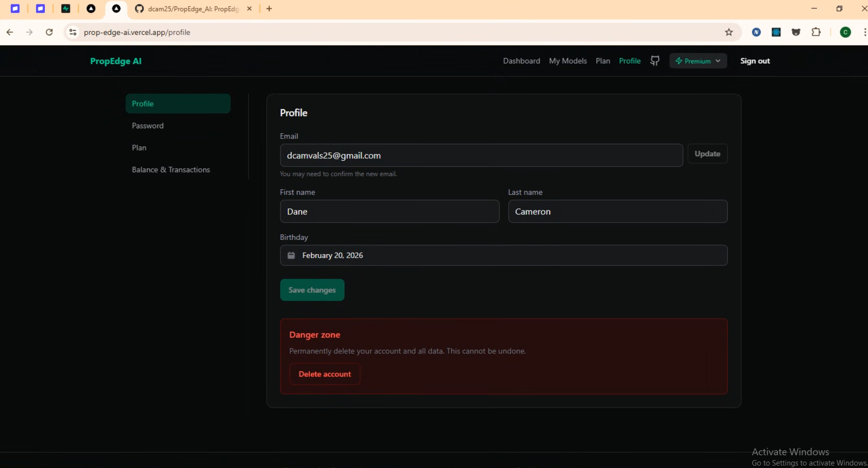Click the calendar icon in Birthday field
Screen dimensions: 868x468
291,256
